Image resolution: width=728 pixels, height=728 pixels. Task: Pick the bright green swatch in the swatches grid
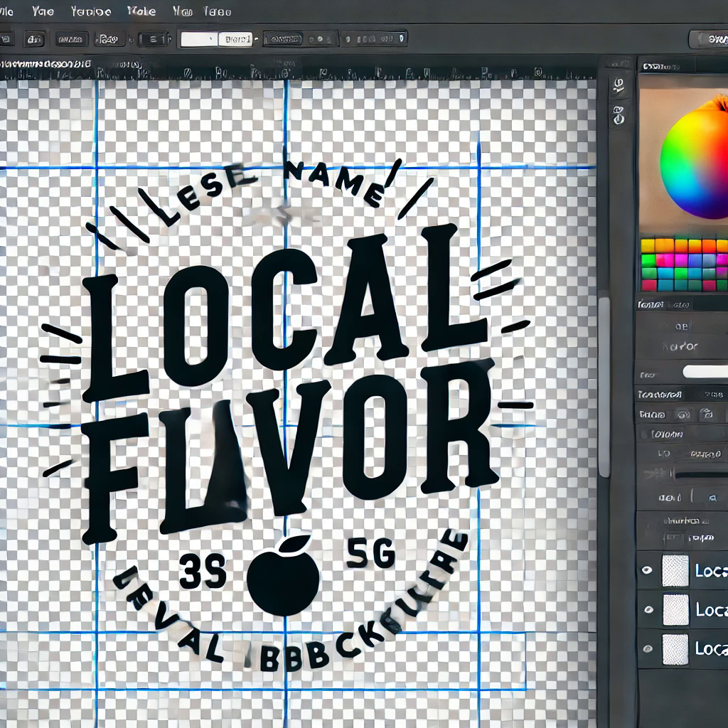coord(648,259)
